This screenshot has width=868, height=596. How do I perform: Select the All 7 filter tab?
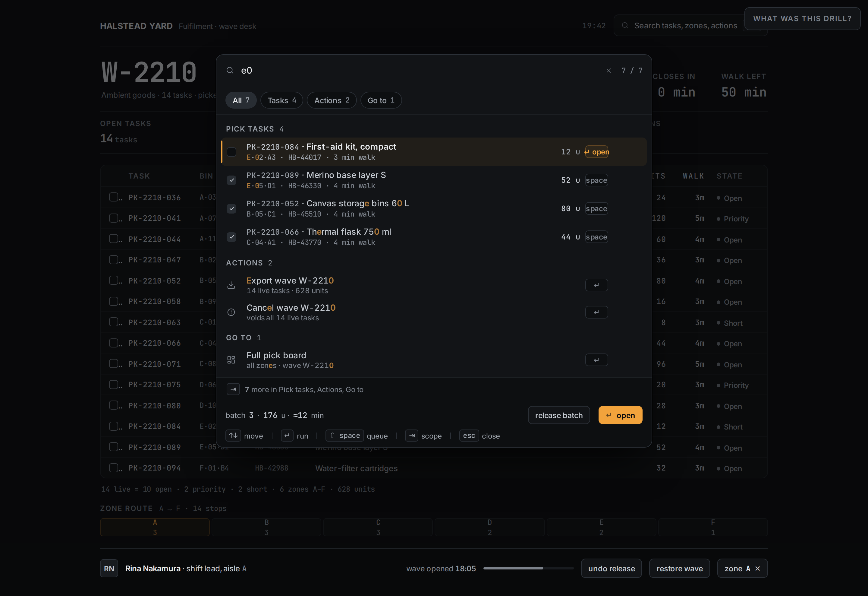241,100
